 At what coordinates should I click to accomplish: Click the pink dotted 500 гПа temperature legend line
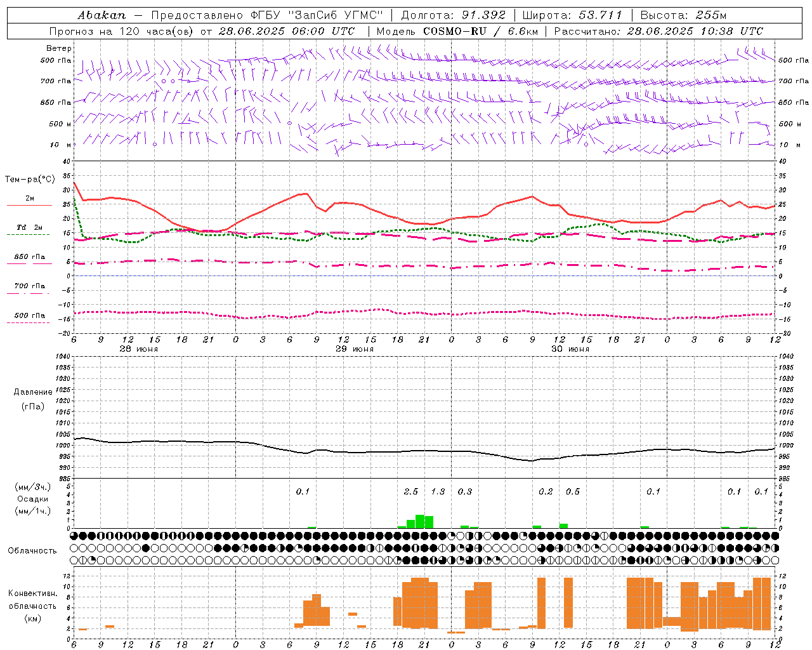click(x=28, y=322)
